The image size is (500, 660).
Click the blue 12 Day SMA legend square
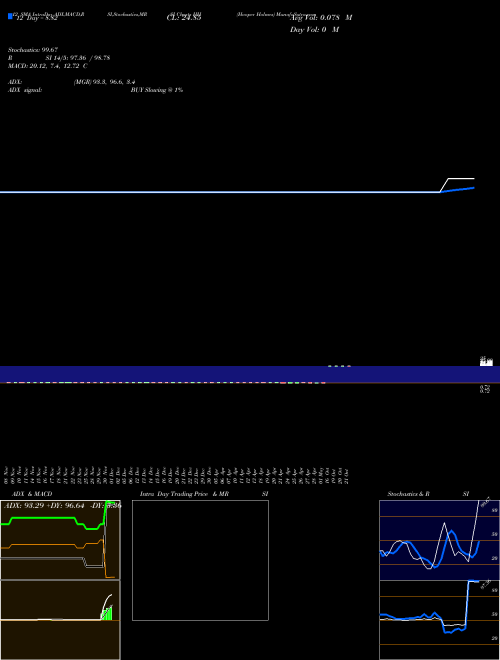[10, 16]
